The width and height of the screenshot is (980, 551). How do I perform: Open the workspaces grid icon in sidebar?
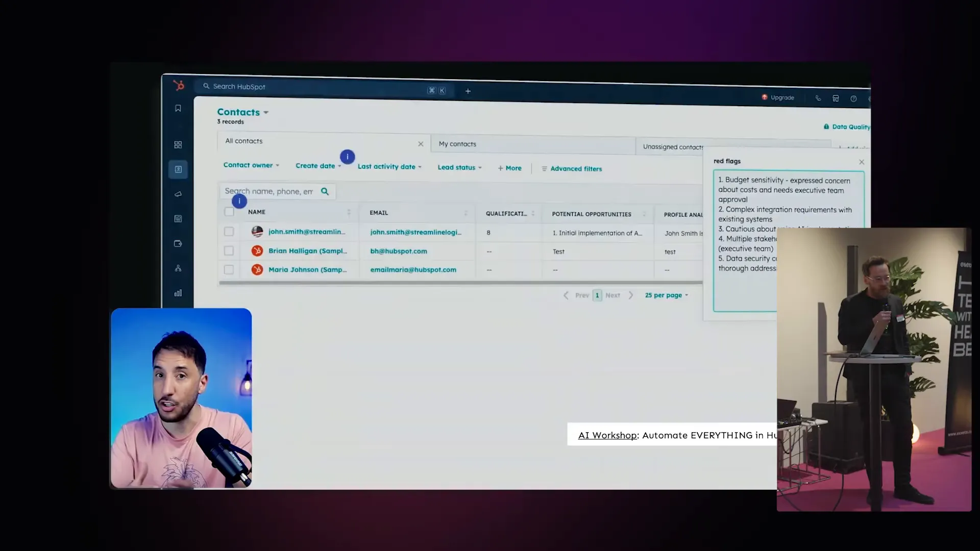[178, 144]
